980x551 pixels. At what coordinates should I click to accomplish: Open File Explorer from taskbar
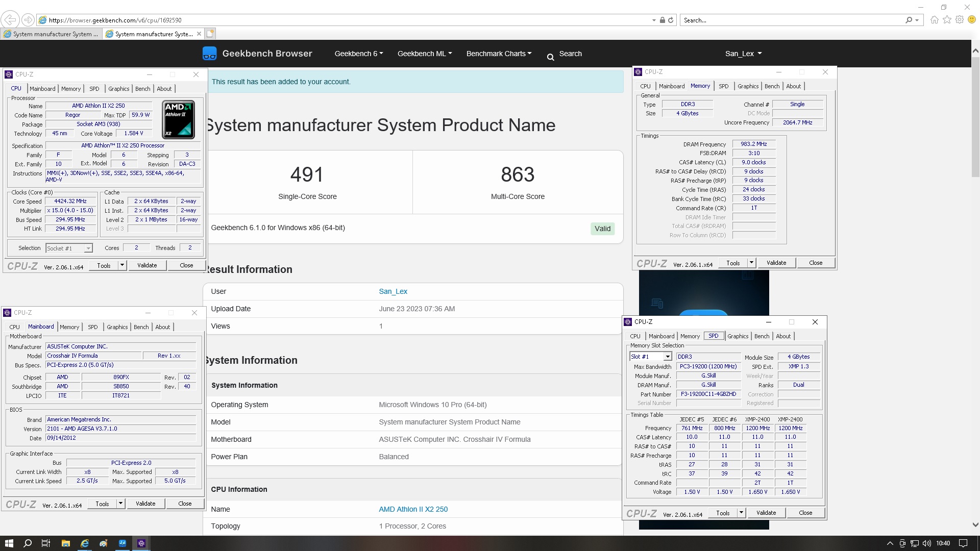(65, 543)
